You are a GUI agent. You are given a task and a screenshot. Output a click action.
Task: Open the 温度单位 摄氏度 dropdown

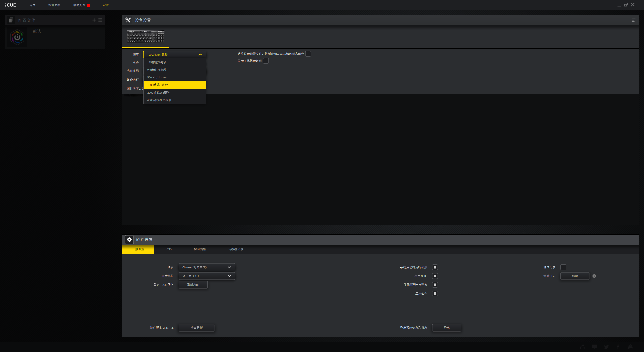coord(207,276)
